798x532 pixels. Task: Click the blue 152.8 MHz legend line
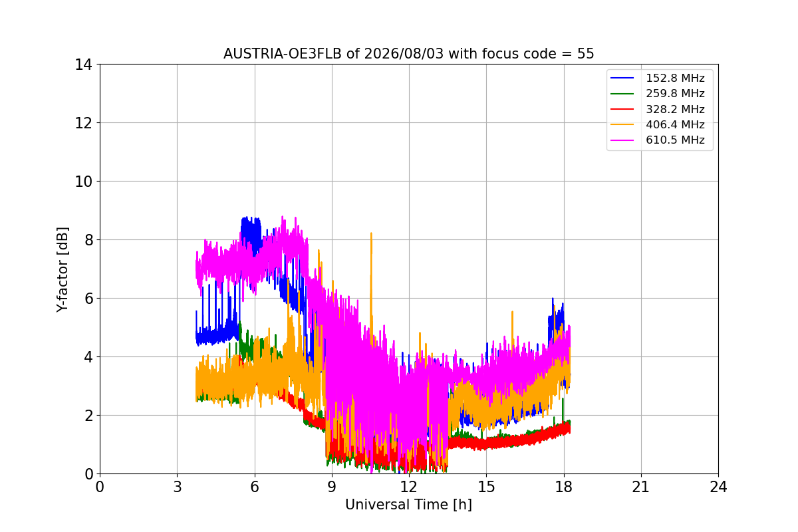624,78
